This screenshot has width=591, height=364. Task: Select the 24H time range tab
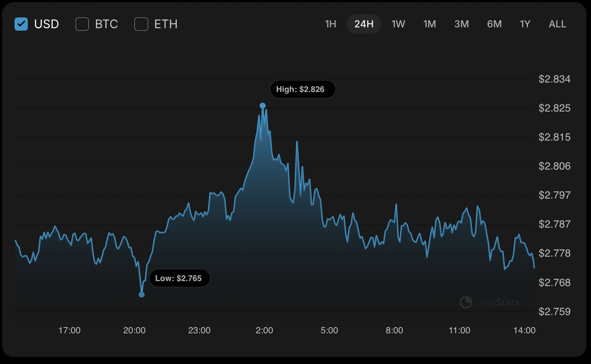pos(364,24)
